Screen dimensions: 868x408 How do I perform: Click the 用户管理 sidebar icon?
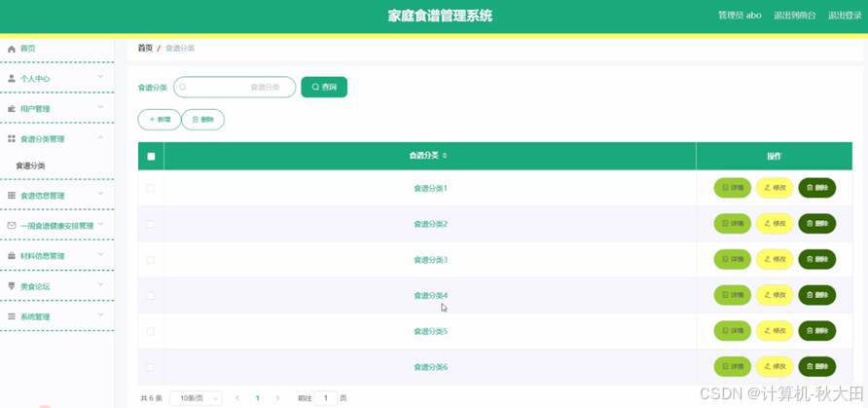(12, 109)
